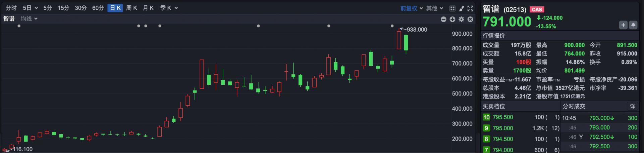Select the brush drawing tool
Screen dimensions: 644x153
(x=462, y=8)
